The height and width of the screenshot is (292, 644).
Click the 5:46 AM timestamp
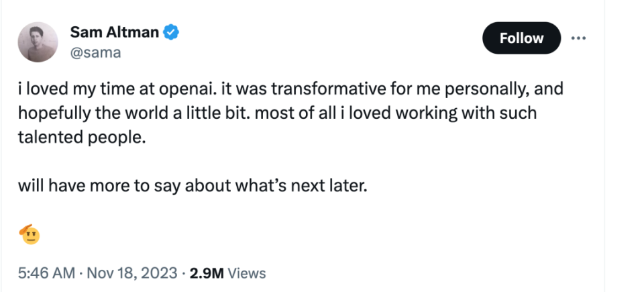tap(45, 273)
